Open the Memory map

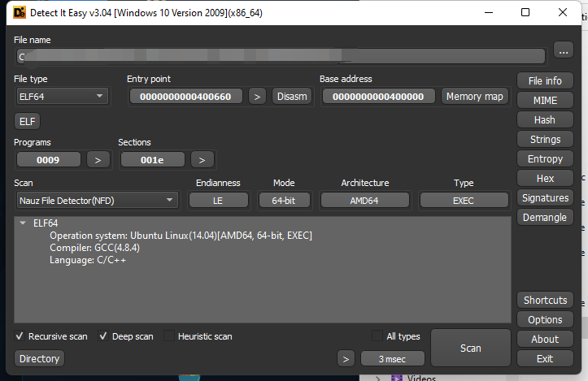click(x=475, y=97)
